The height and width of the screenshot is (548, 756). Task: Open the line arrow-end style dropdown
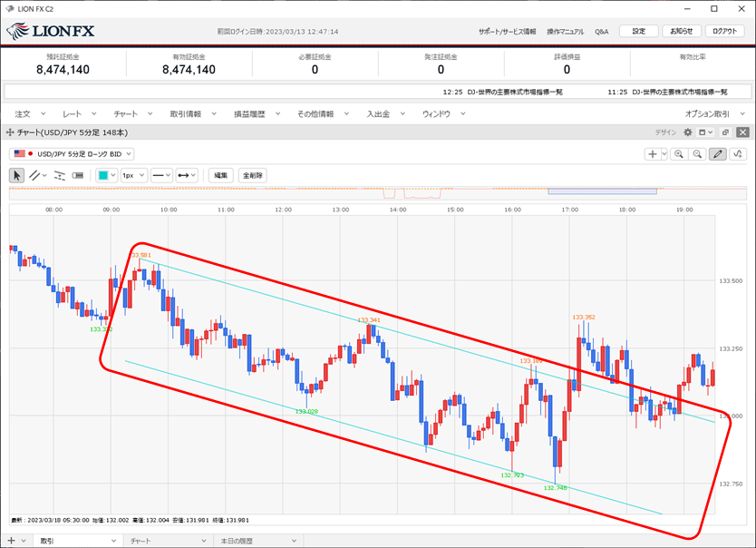(187, 176)
